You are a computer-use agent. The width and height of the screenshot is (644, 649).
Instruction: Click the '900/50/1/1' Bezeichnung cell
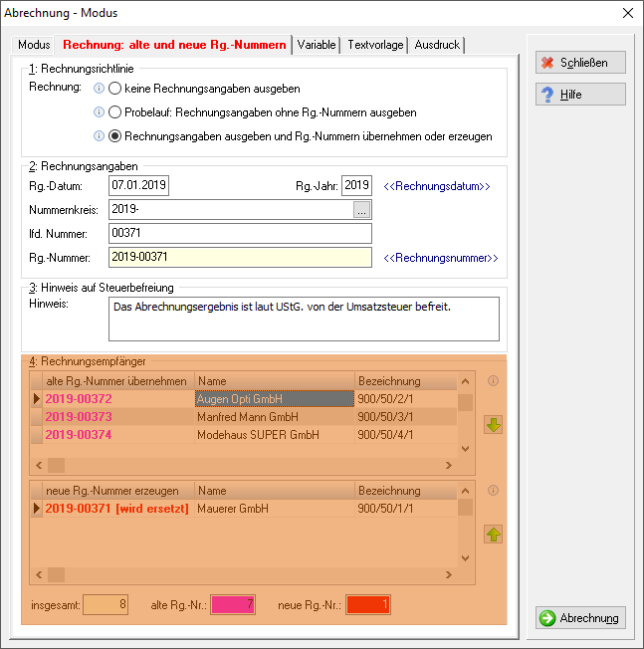pos(405,509)
